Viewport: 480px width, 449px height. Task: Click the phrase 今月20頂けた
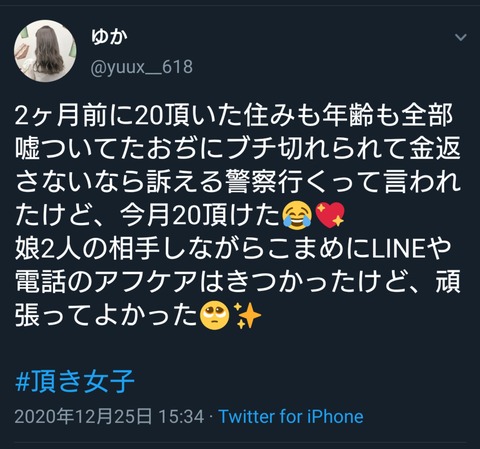pyautogui.click(x=200, y=215)
